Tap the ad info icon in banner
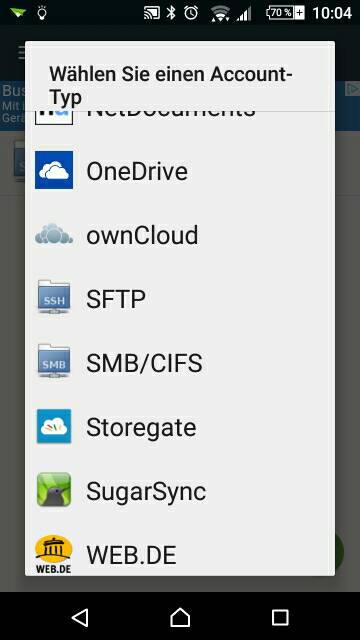Viewport: 360px width, 640px height. [x=352, y=89]
